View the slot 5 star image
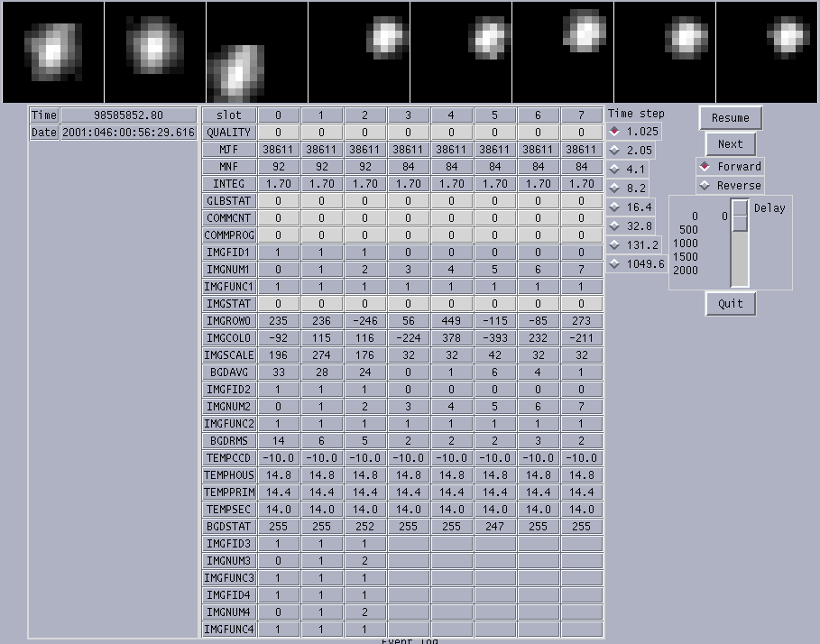820x644 pixels. click(x=563, y=51)
